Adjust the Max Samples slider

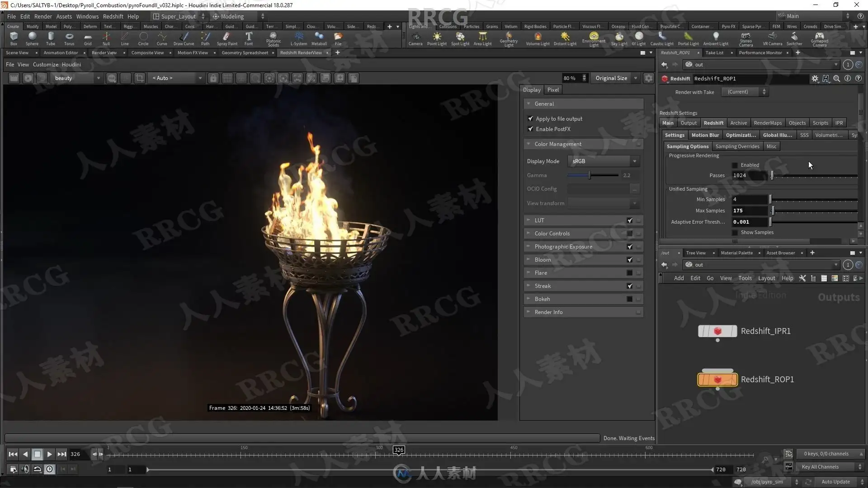pyautogui.click(x=773, y=211)
